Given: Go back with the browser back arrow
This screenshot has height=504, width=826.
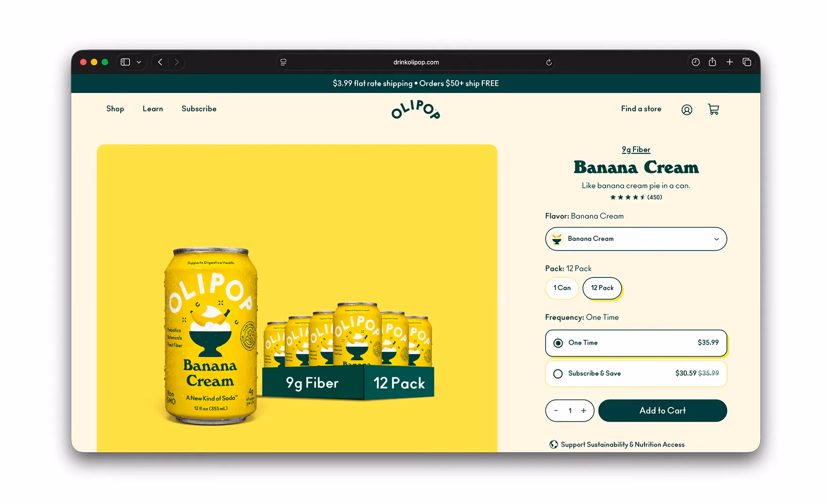Looking at the screenshot, I should point(160,62).
